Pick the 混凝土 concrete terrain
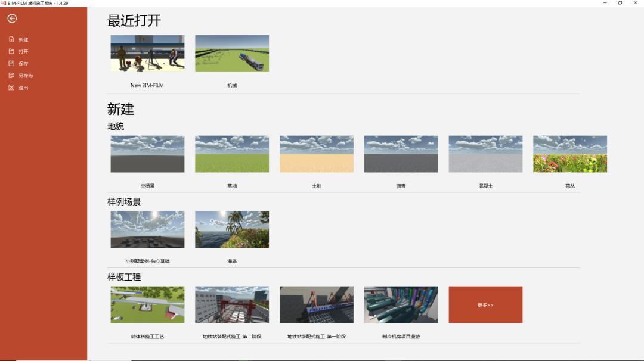Viewport: 644px width, 361px height. [x=485, y=154]
